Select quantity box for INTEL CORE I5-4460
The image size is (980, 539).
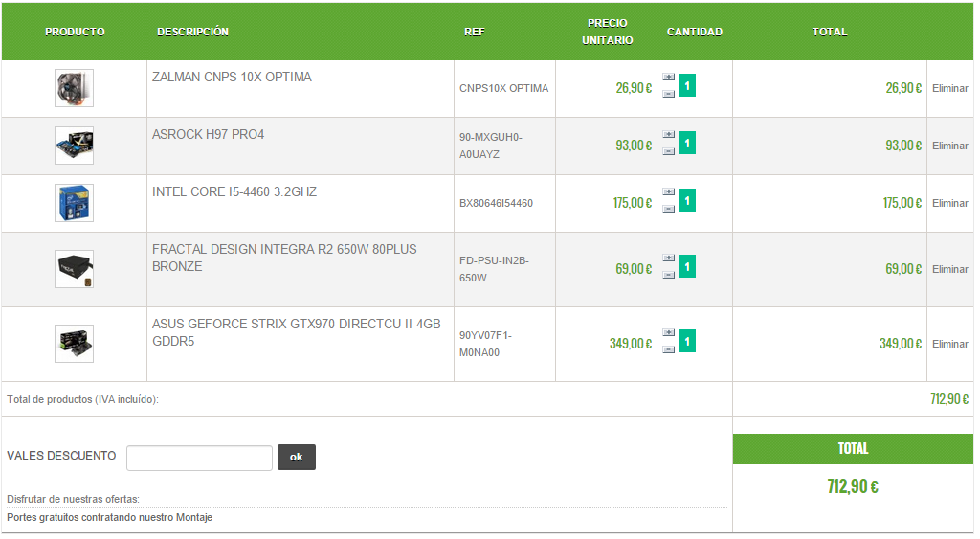pyautogui.click(x=687, y=201)
